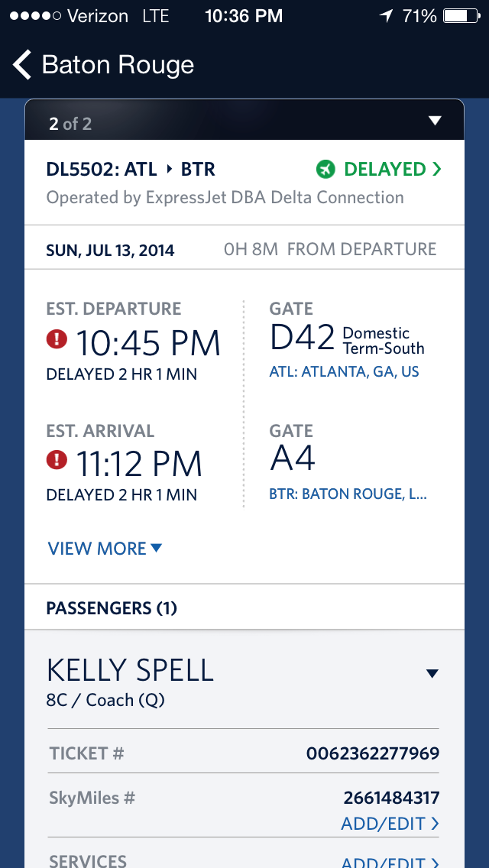Viewport: 489px width, 868px height.
Task: Tap the red alert icon beside 10:45 PM
Action: (57, 339)
